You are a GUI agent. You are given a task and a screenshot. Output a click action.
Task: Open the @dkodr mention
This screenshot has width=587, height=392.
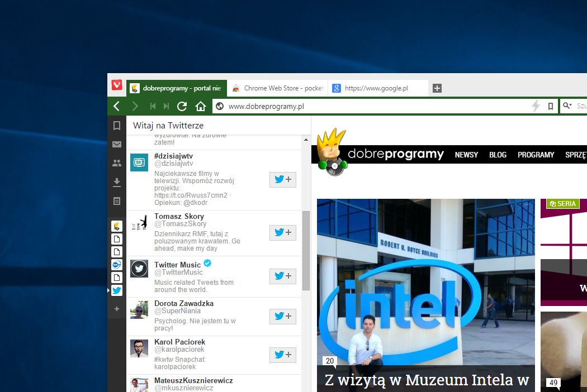195,203
